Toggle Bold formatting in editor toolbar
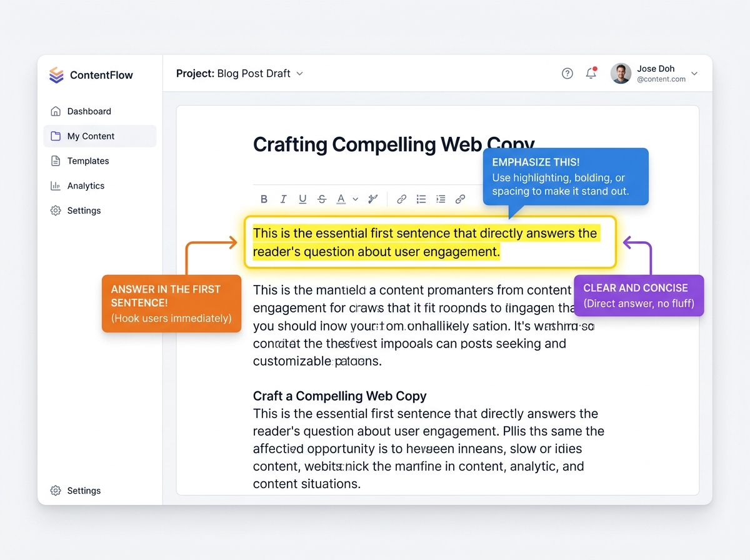The image size is (750, 560). click(264, 199)
